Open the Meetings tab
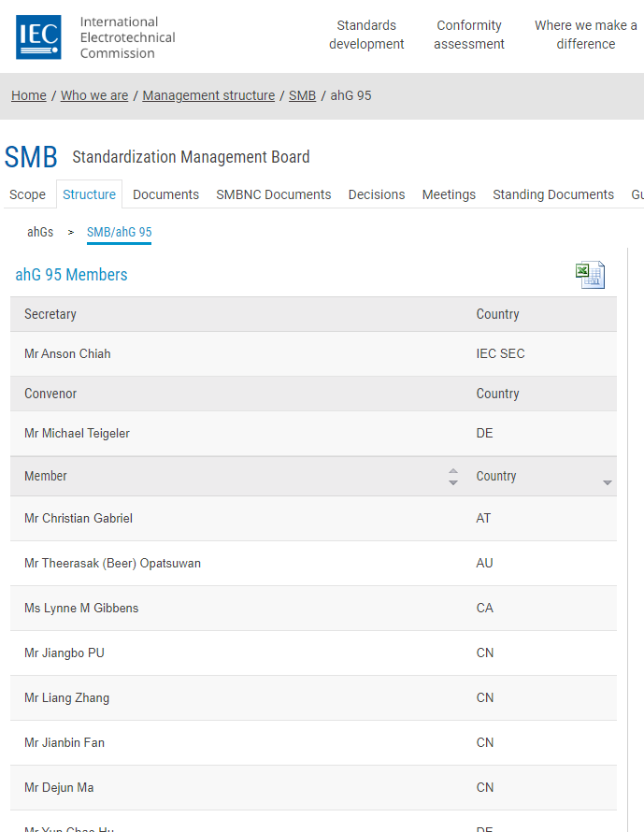Screen dimensions: 644x832 449,194
